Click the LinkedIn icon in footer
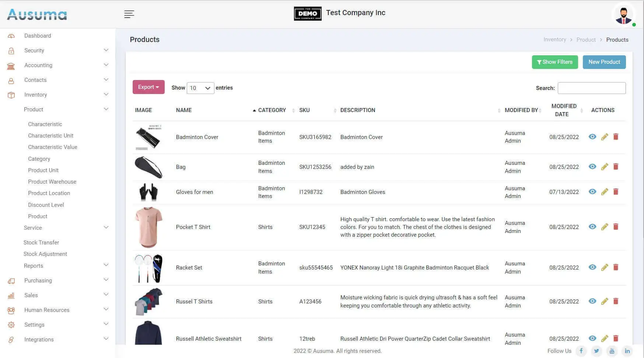644x358 pixels. pos(627,351)
